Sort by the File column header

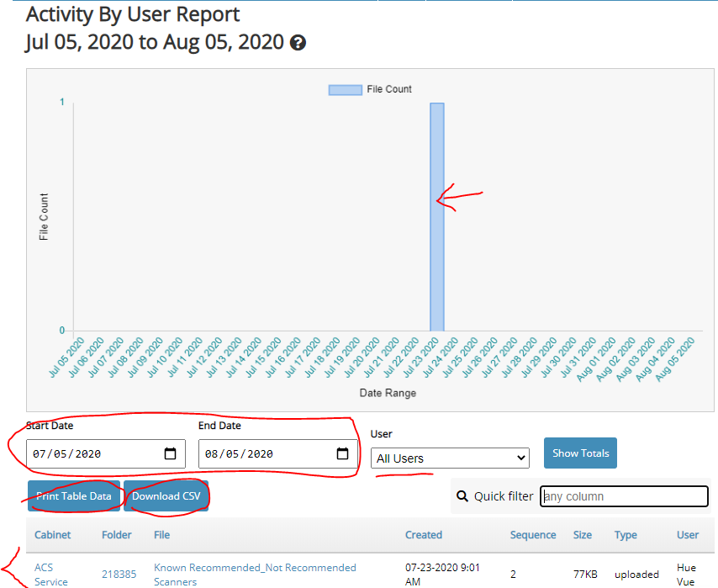[162, 535]
